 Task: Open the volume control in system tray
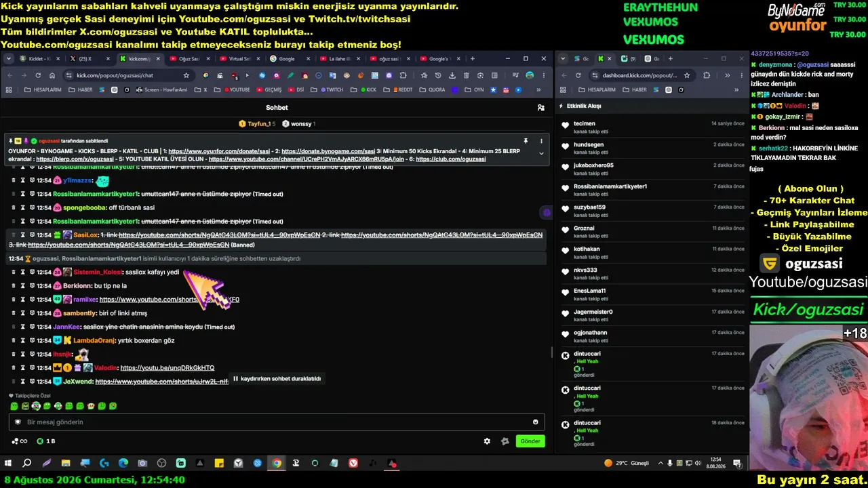click(x=698, y=463)
